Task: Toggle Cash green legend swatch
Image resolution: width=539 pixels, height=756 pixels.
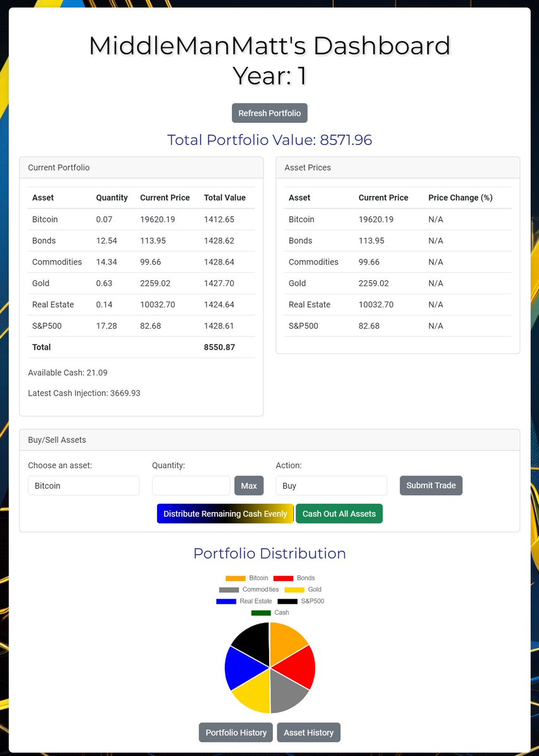Action: tap(261, 613)
